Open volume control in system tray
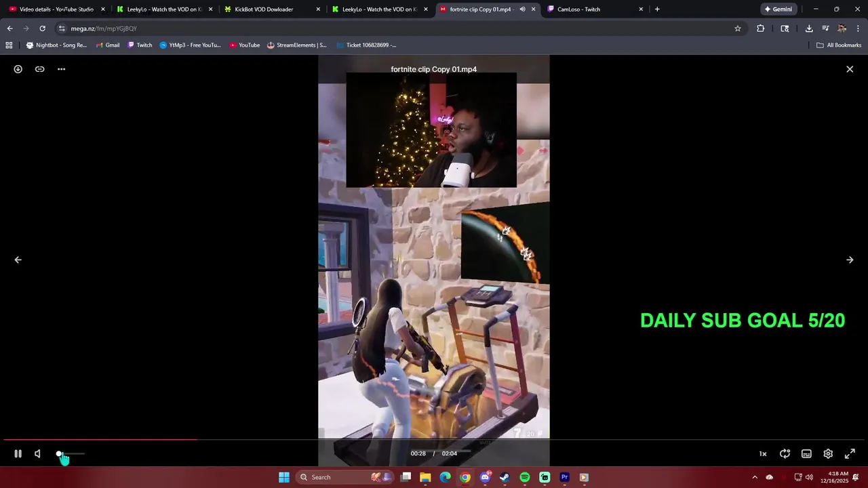This screenshot has height=488, width=868. tap(809, 477)
